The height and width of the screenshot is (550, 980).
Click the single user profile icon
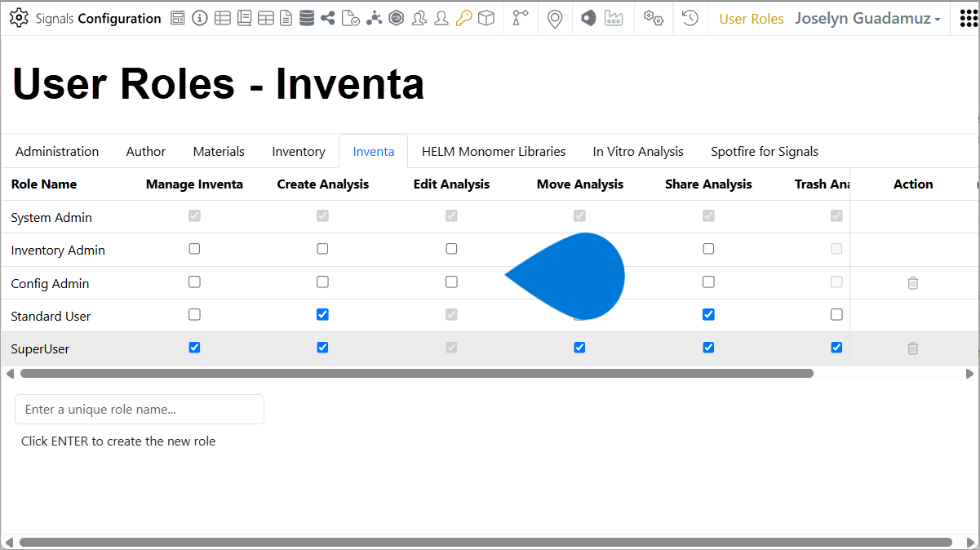pos(441,18)
